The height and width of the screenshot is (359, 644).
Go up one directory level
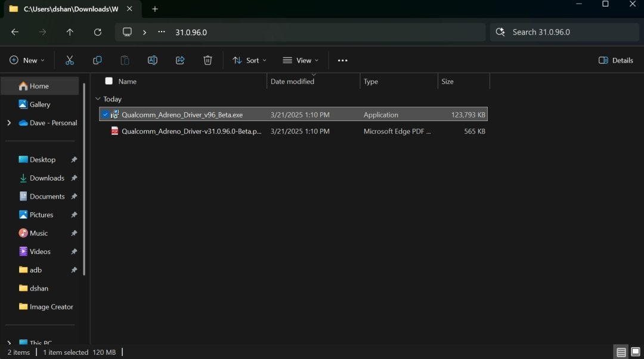[x=70, y=32]
